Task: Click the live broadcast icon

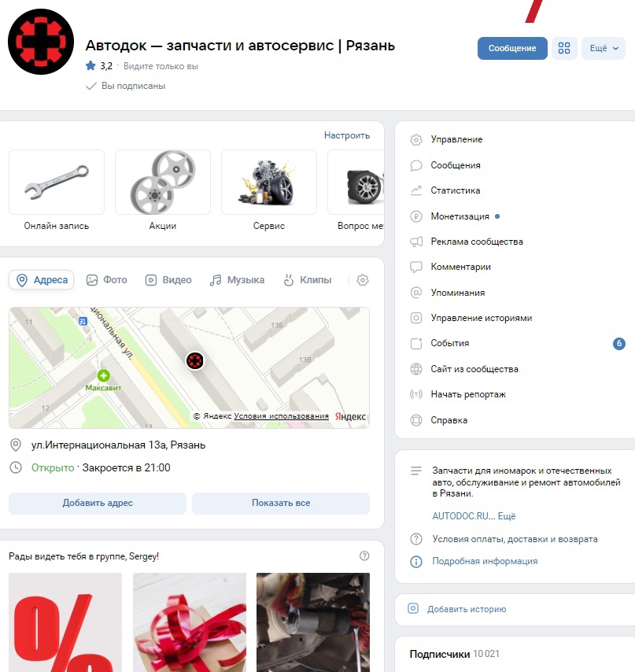Action: [x=416, y=394]
